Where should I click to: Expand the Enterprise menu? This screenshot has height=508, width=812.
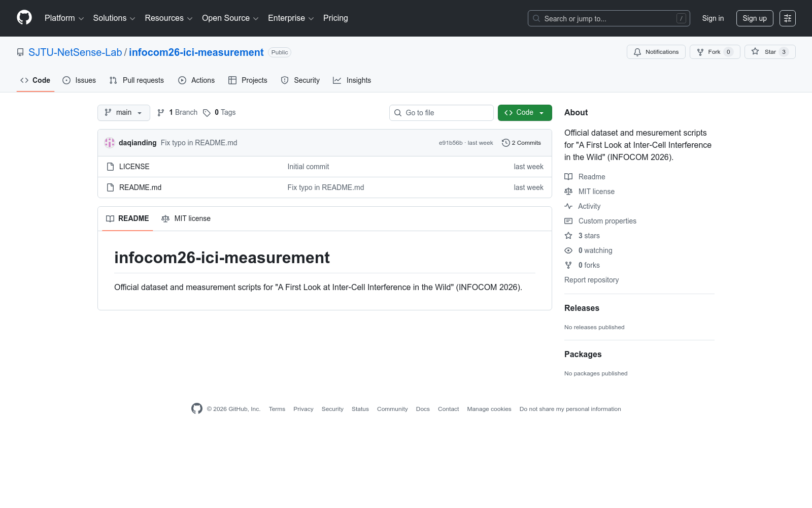pos(291,18)
